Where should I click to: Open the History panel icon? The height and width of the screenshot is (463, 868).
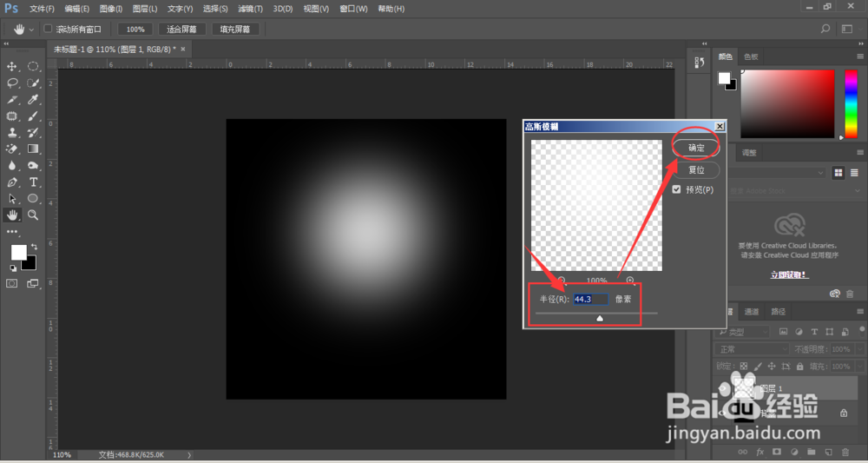(x=699, y=63)
